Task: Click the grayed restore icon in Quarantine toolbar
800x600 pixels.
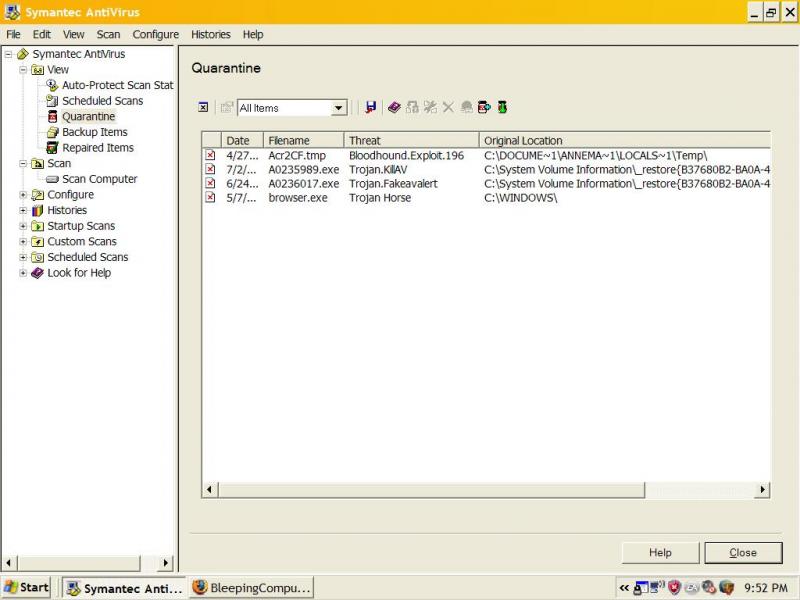Action: point(412,107)
